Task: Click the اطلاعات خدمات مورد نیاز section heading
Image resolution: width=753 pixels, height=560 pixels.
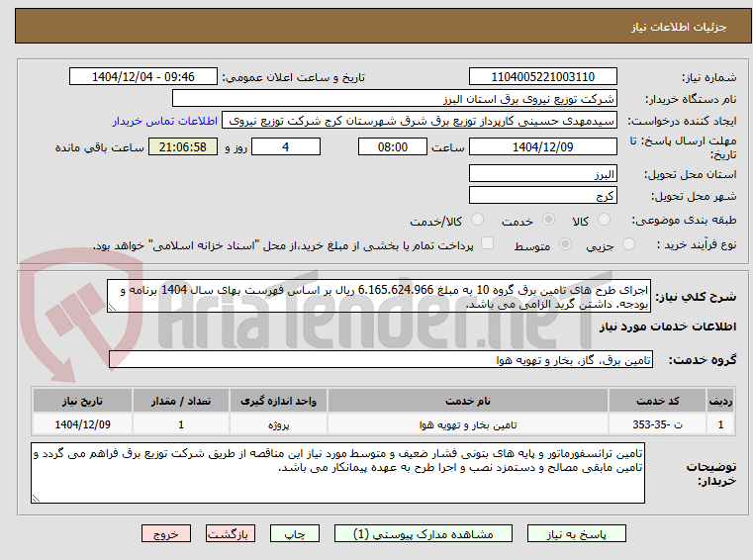Action: (668, 327)
